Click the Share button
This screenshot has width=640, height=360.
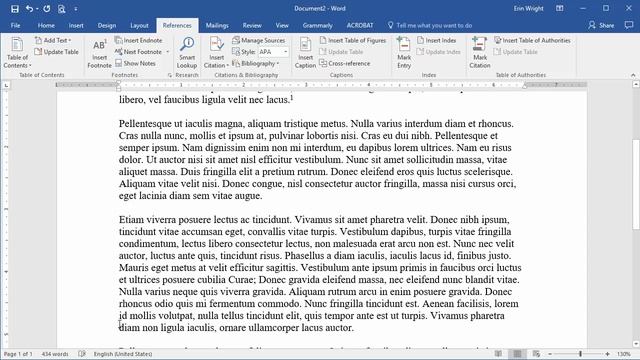(601, 25)
